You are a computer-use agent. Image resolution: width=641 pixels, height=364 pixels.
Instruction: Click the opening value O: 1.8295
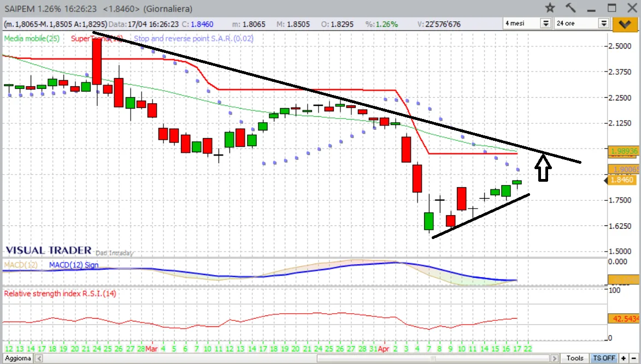click(337, 24)
